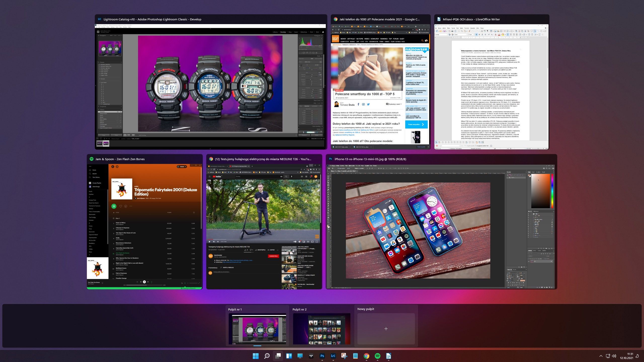644x362 pixels.
Task: Click red SUBSKRYBUJ button on YouTube
Action: (x=273, y=256)
